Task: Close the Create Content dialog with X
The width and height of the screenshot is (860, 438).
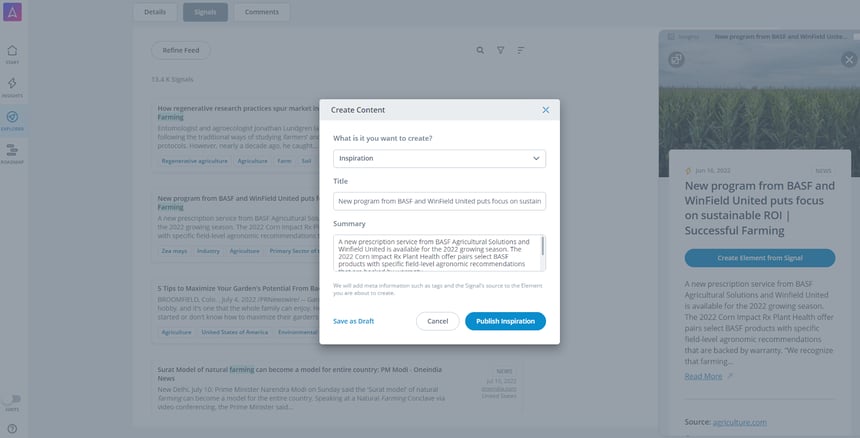Action: (x=545, y=110)
